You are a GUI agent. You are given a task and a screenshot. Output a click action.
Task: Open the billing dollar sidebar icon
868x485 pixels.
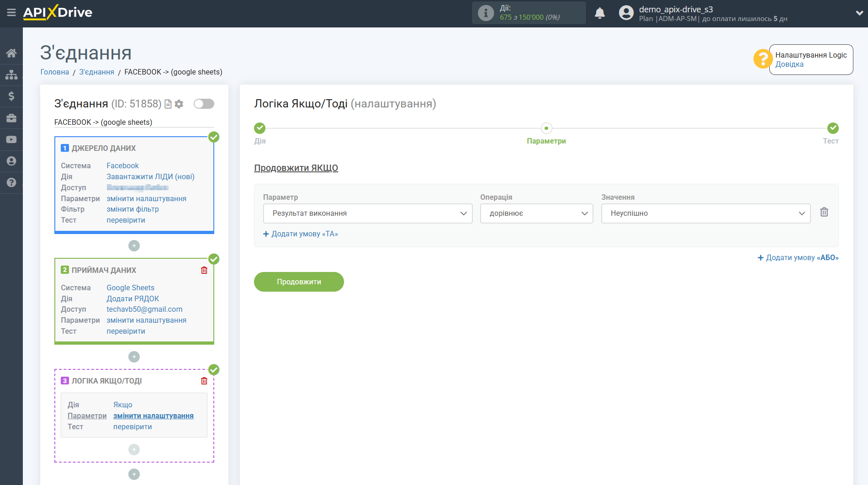(x=11, y=96)
